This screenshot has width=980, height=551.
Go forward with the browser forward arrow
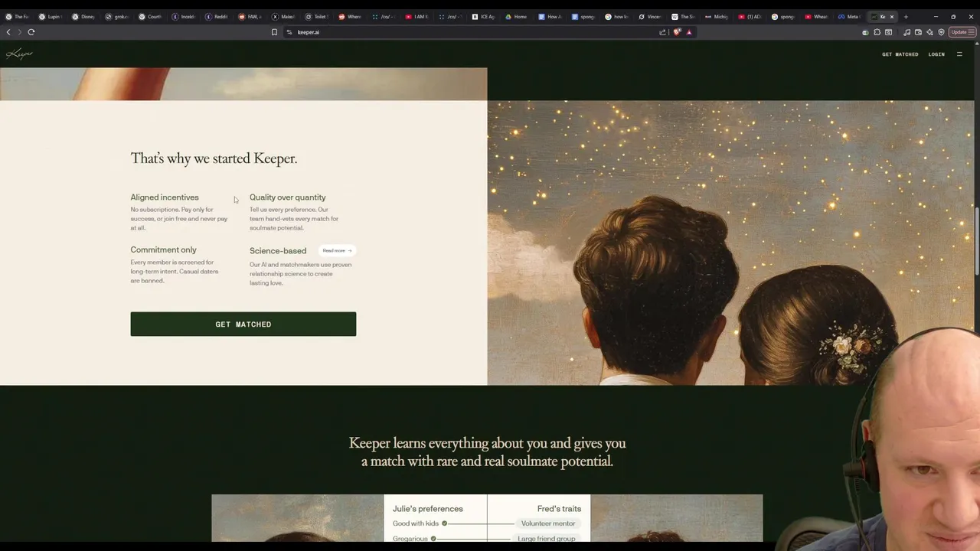click(x=19, y=32)
